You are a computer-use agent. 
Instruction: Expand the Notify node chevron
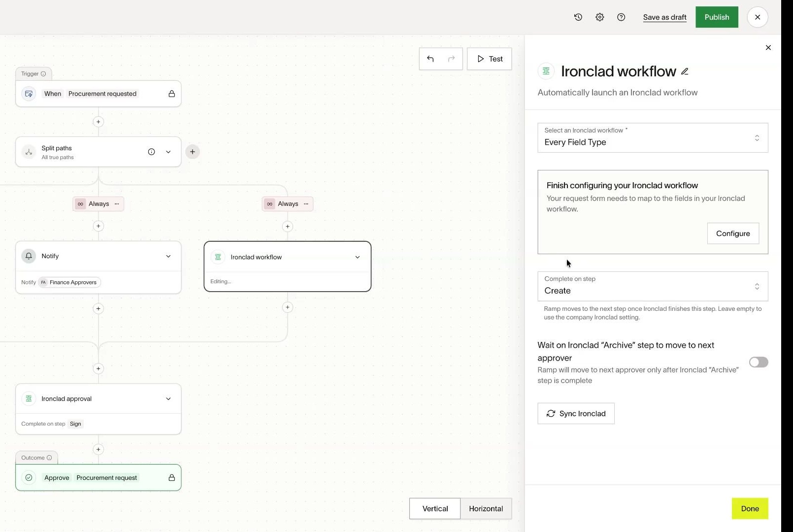tap(168, 256)
